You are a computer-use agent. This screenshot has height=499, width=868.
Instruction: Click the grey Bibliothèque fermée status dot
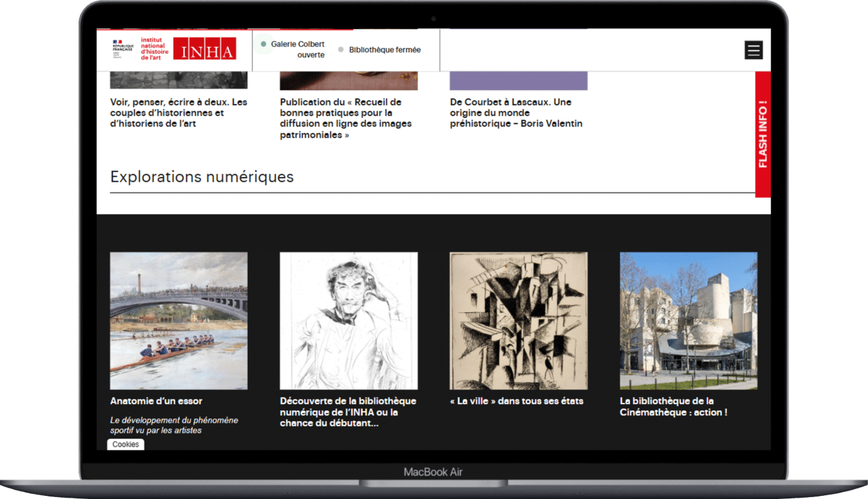pos(341,49)
